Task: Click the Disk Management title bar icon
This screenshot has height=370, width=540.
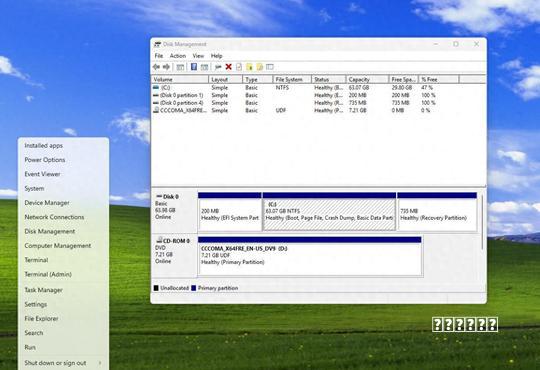Action: pyautogui.click(x=157, y=44)
